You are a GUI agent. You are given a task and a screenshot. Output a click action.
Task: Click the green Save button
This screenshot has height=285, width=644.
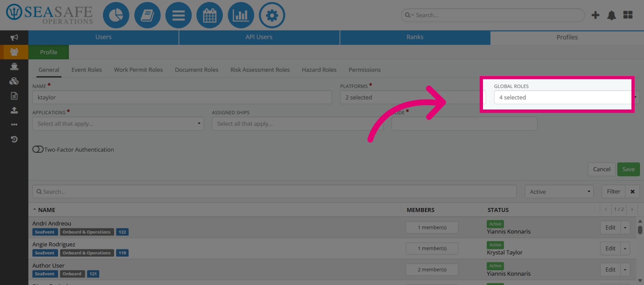(629, 169)
